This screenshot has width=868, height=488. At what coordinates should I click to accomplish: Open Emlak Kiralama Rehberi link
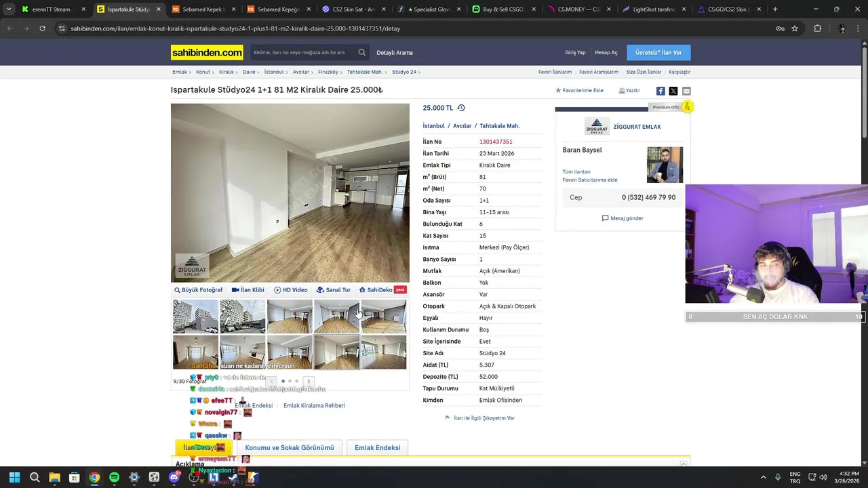(314, 405)
